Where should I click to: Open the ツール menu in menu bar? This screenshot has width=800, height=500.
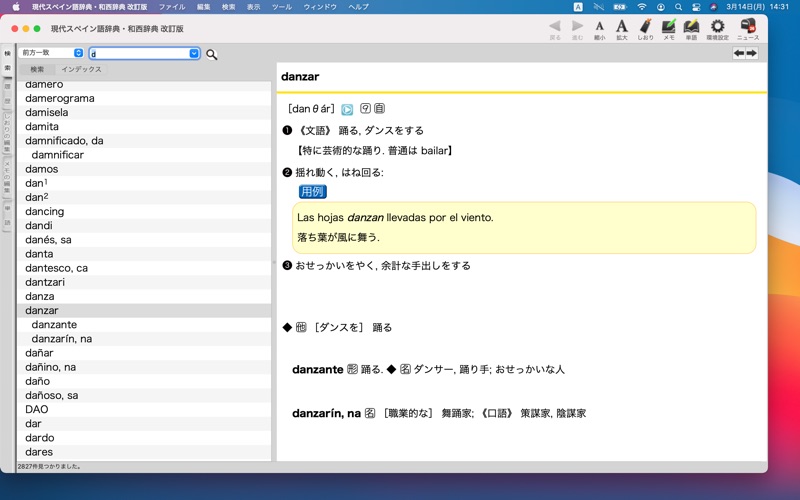tap(282, 7)
